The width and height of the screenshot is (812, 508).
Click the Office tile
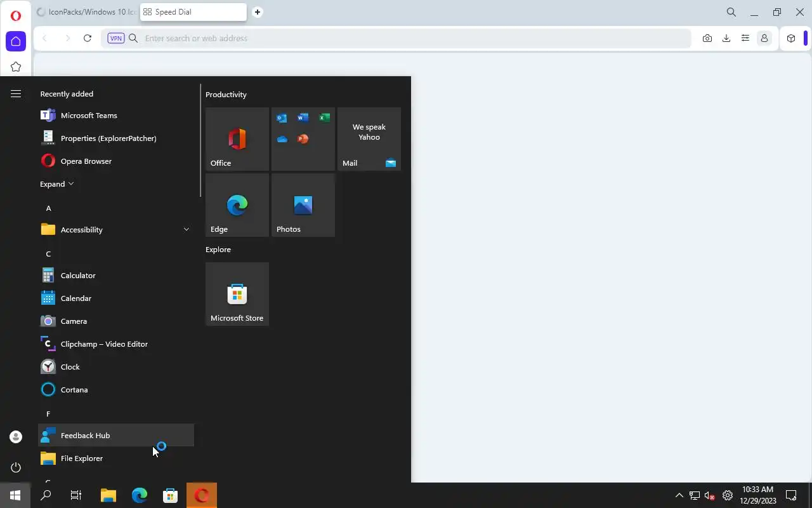tap(237, 139)
